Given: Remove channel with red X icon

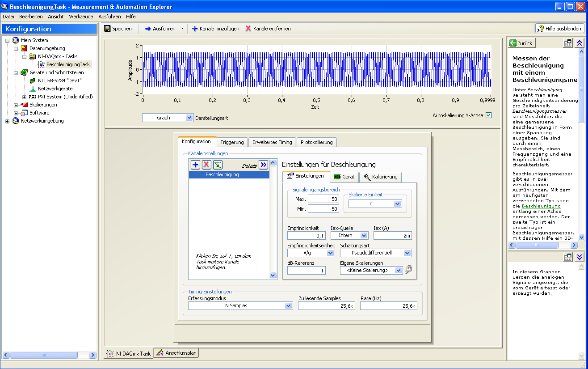Looking at the screenshot, I should click(206, 165).
